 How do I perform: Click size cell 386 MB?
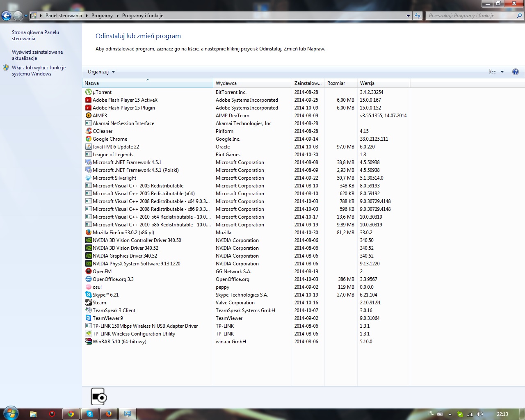346,279
